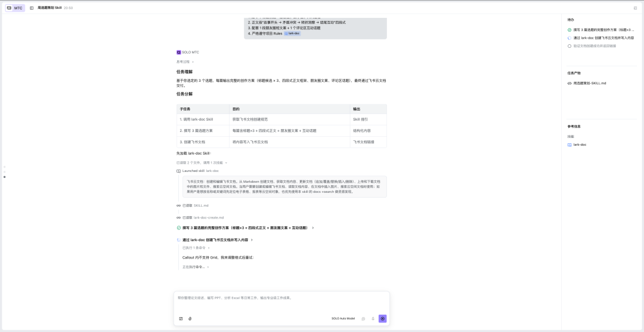Click the 任务理解 heading
Screen dimensions: 644x332
click(184, 72)
